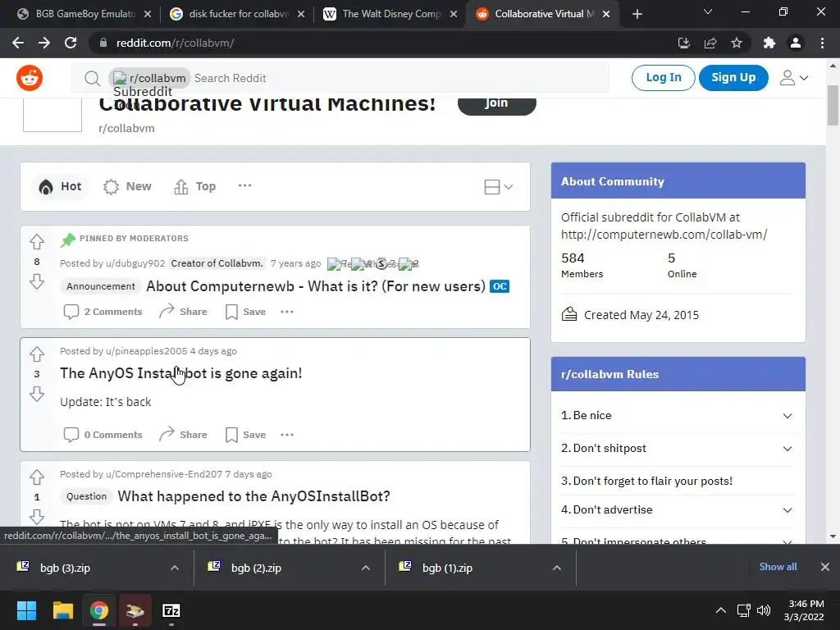Sort posts by Hot
The width and height of the screenshot is (840, 630).
coord(60,186)
